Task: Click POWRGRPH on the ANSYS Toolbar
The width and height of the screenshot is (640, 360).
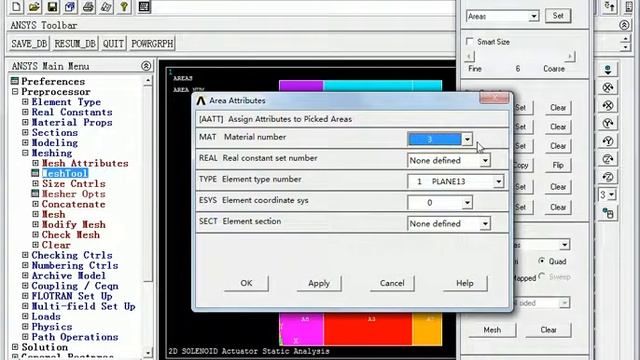Action: (x=152, y=43)
